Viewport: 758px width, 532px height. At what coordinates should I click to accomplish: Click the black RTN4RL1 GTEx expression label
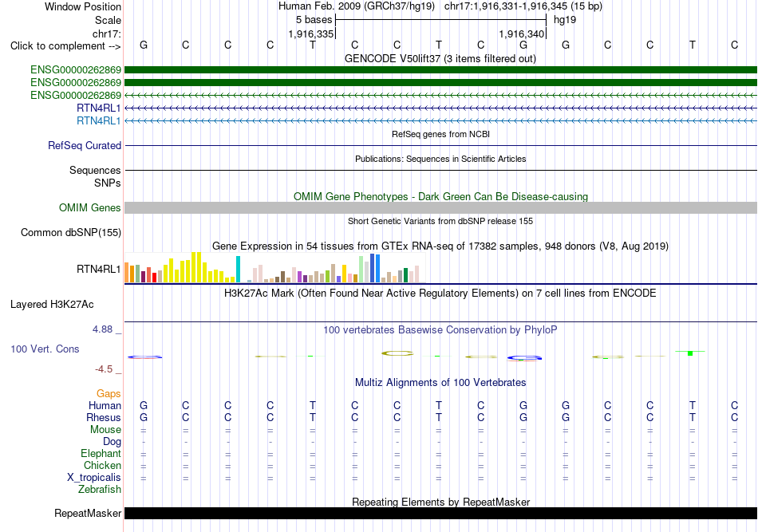[x=99, y=269]
